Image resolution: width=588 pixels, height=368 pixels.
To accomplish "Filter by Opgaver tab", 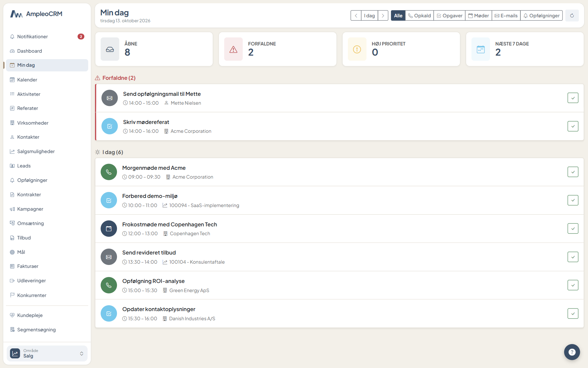I will tap(449, 16).
